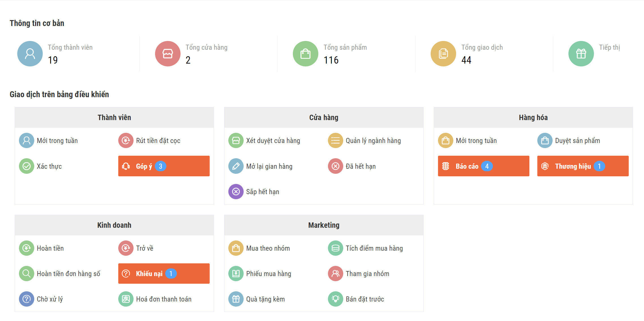Open Duyệt sản phẩm link
644x321 pixels.
577,141
